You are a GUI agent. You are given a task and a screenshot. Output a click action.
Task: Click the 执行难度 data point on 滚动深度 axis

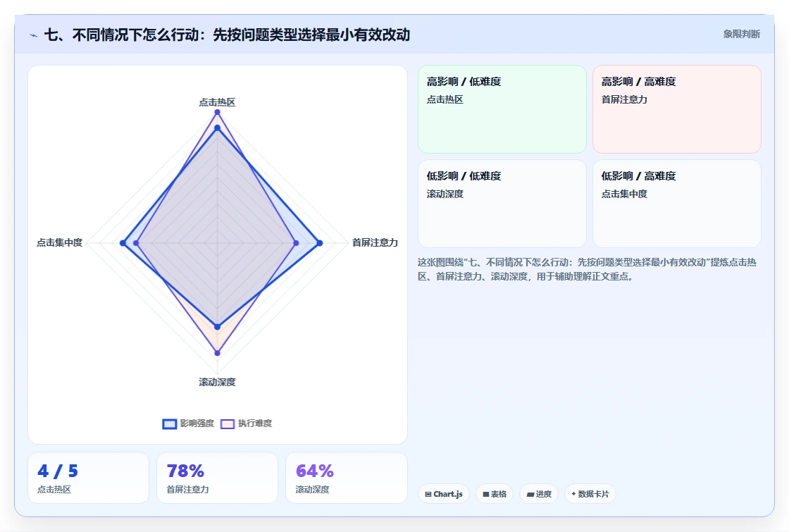(x=218, y=353)
